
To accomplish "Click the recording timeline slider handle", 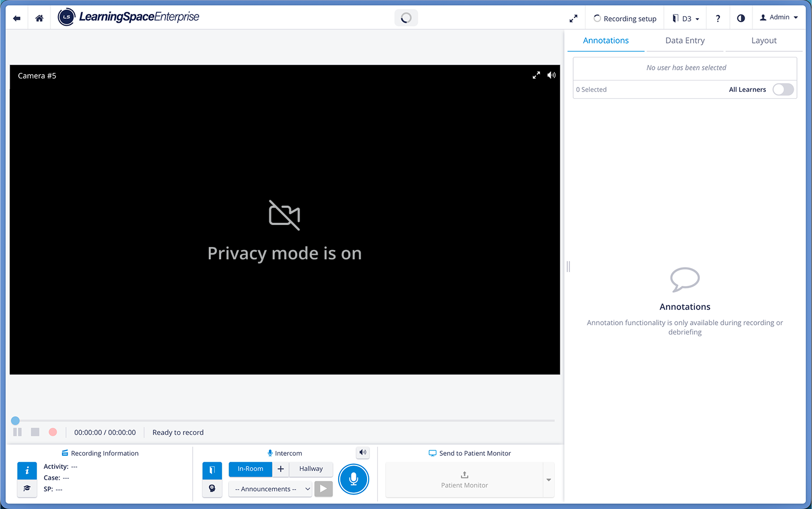I will [x=16, y=420].
